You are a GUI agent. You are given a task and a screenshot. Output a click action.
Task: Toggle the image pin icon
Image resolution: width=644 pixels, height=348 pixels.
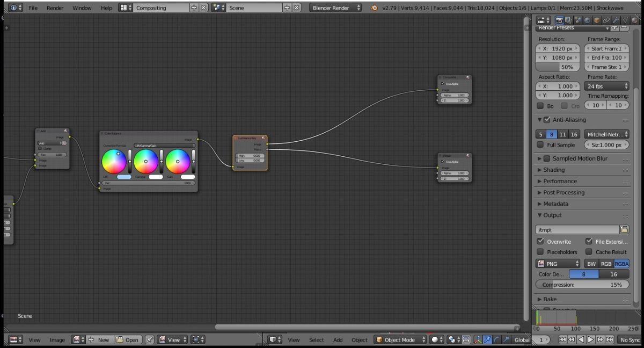(x=150, y=339)
